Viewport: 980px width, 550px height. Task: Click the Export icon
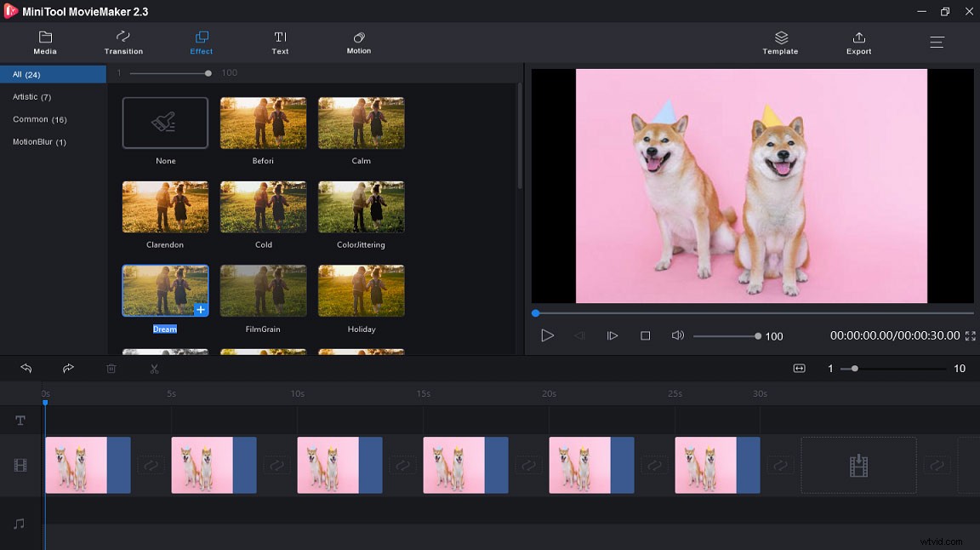tap(858, 43)
